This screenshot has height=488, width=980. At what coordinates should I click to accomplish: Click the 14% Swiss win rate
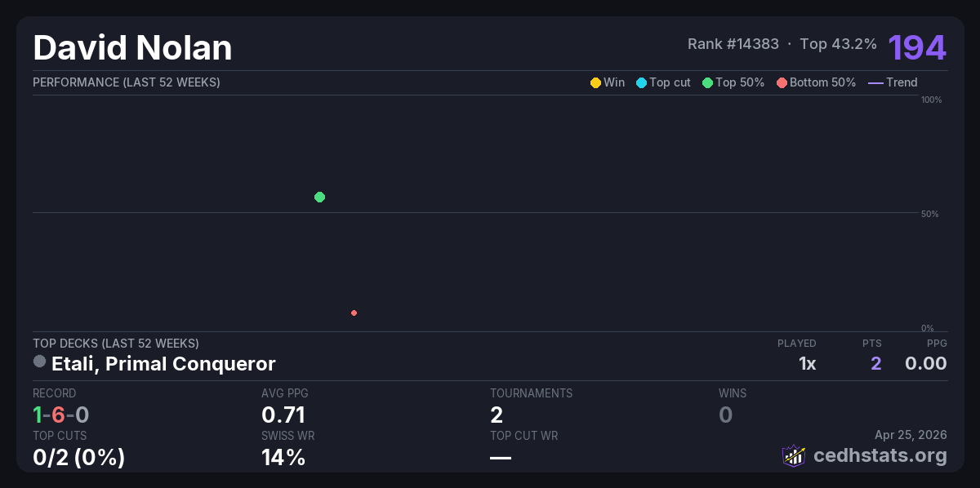pos(283,458)
